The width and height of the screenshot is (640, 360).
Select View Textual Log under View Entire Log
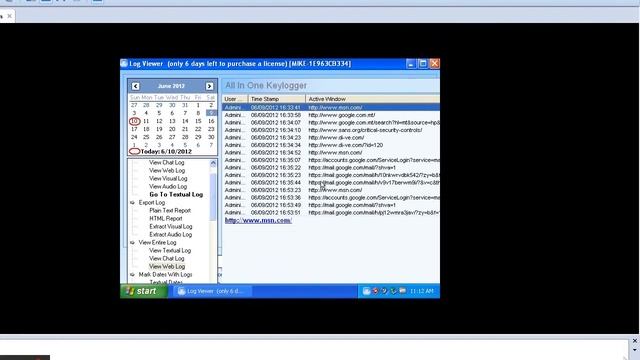[170, 250]
